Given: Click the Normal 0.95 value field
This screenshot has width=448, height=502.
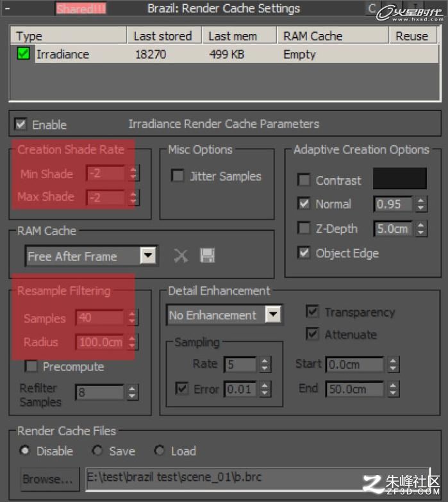Looking at the screenshot, I should pyautogui.click(x=394, y=204).
